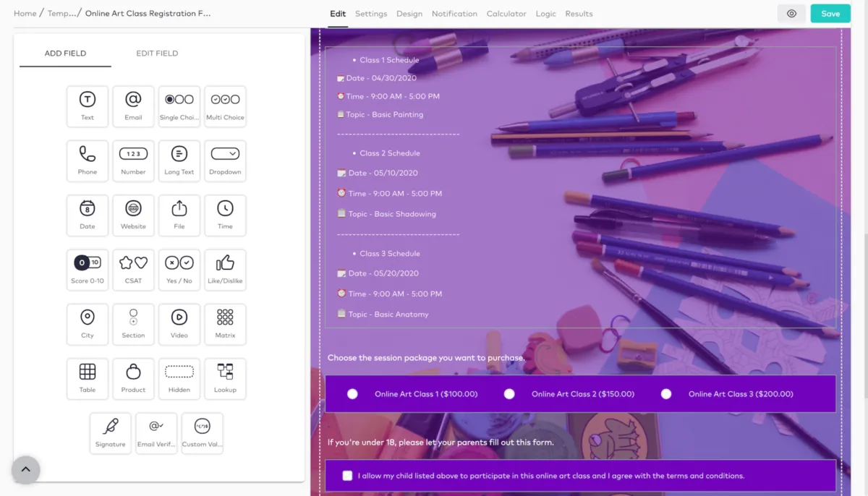Select Online Art Class 3 ($200.00) radio
Image resolution: width=868 pixels, height=496 pixels.
pyautogui.click(x=666, y=394)
